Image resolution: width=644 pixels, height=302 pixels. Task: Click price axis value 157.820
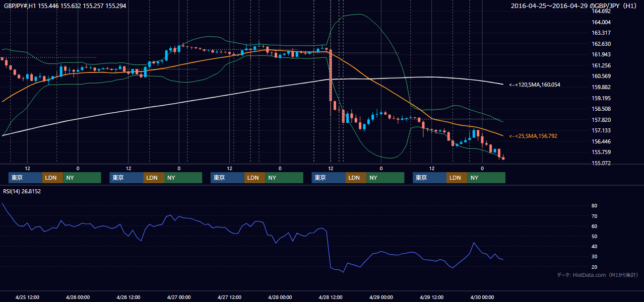pos(601,120)
